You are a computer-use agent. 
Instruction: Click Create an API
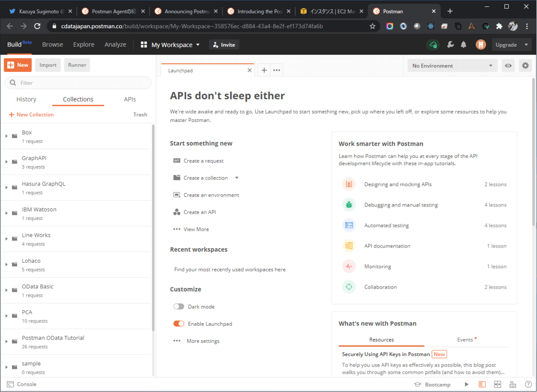click(x=195, y=212)
